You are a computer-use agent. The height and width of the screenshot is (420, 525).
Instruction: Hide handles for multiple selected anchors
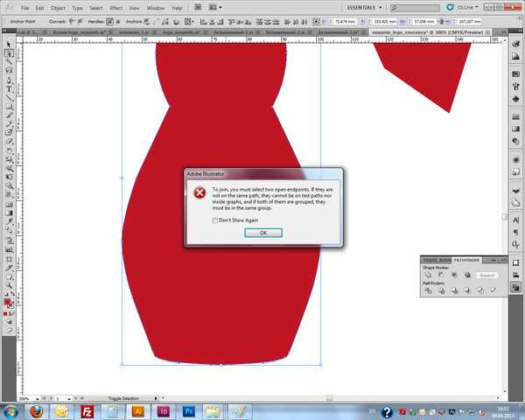point(118,21)
